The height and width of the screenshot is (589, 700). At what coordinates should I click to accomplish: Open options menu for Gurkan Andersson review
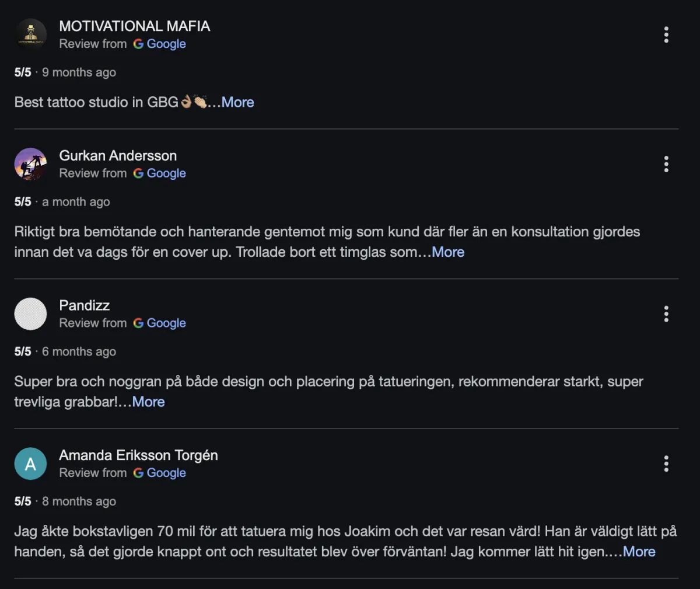[666, 164]
